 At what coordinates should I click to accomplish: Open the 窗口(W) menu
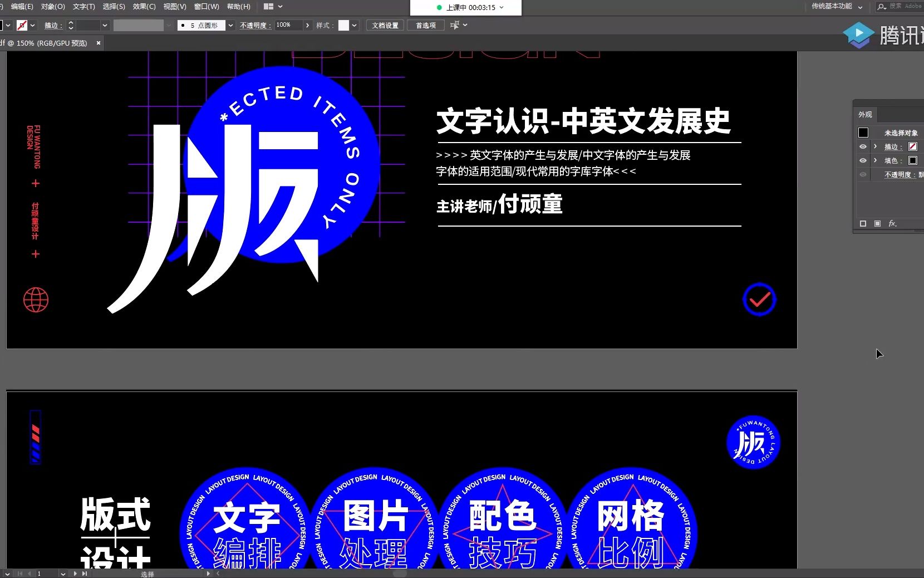tap(207, 7)
